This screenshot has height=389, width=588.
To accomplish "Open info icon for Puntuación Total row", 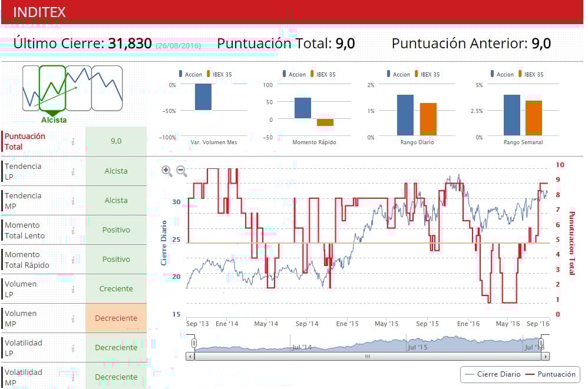I will pyautogui.click(x=73, y=141).
